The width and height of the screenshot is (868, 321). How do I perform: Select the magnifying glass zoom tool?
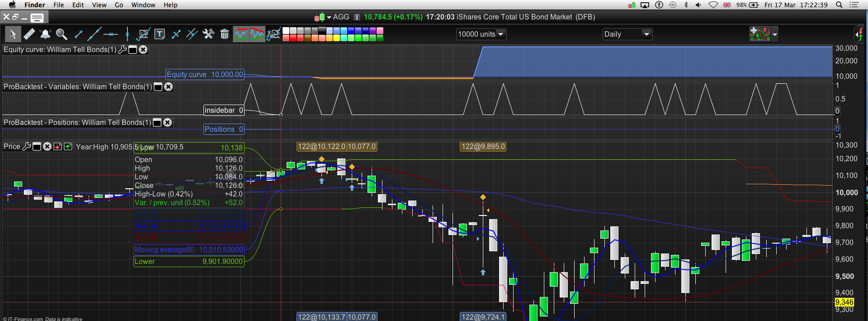[61, 34]
